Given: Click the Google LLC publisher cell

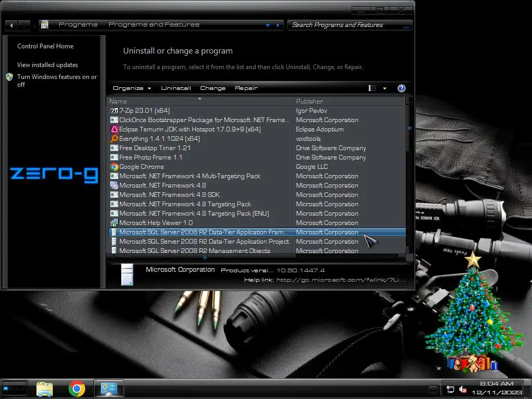Looking at the screenshot, I should pos(312,167).
